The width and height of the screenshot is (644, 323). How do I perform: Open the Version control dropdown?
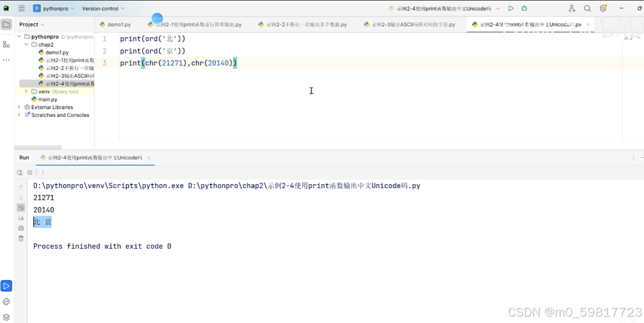103,8
